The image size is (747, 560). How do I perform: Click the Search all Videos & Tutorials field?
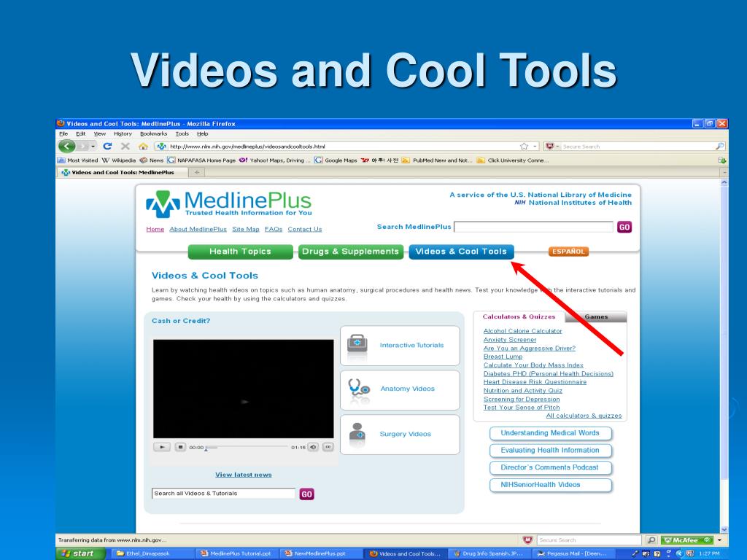click(x=223, y=494)
